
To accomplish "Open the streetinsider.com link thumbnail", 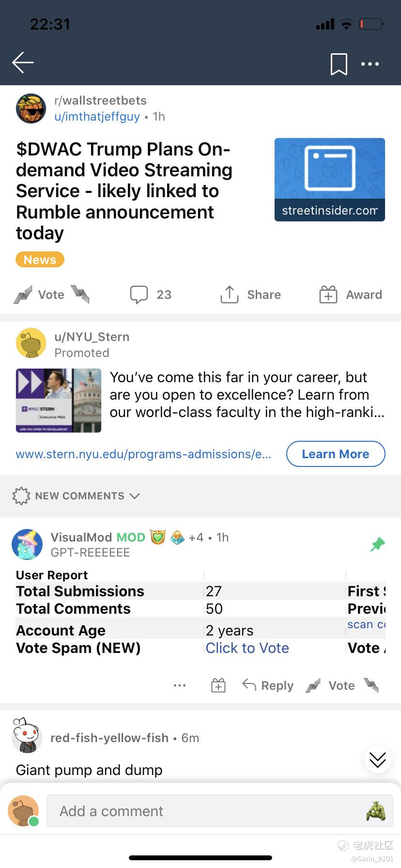I will tap(330, 180).
